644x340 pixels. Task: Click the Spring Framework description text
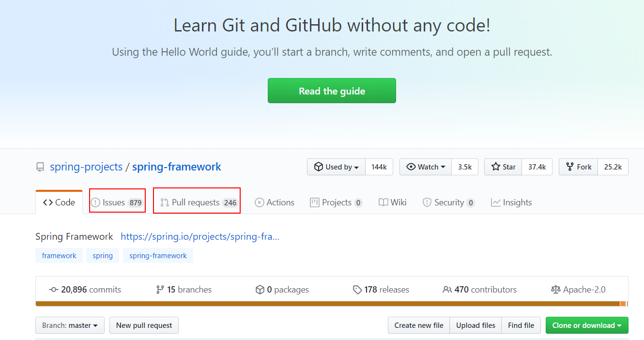click(74, 236)
